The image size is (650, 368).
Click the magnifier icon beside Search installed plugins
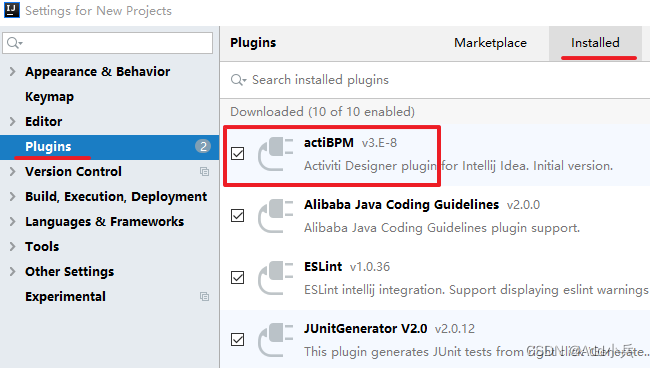click(238, 80)
